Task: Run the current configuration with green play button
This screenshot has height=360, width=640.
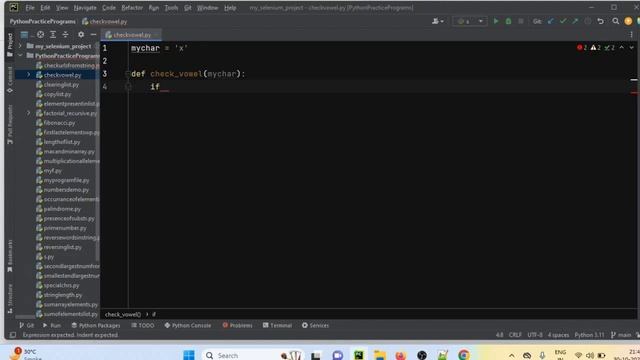Action: 496,21
